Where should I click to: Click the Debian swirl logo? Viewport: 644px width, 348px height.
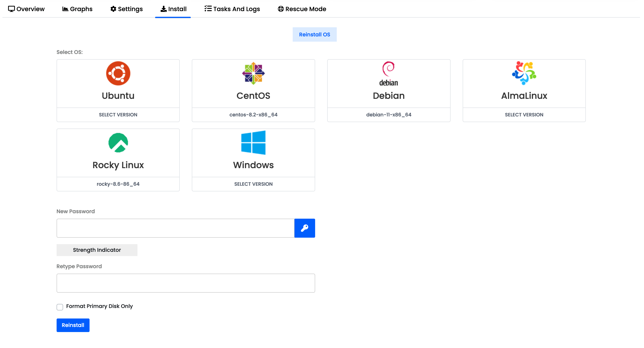pos(389,69)
